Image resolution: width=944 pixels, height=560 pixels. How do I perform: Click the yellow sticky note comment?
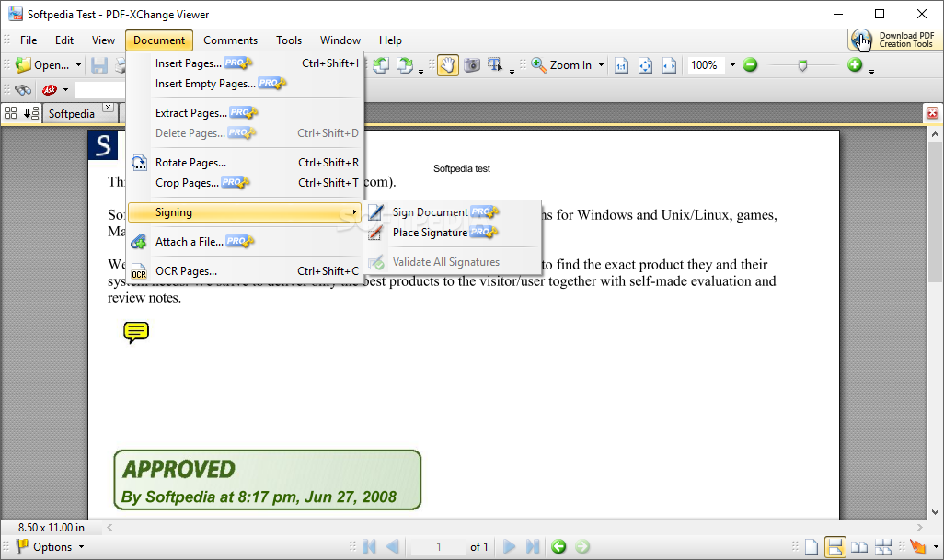(x=136, y=332)
